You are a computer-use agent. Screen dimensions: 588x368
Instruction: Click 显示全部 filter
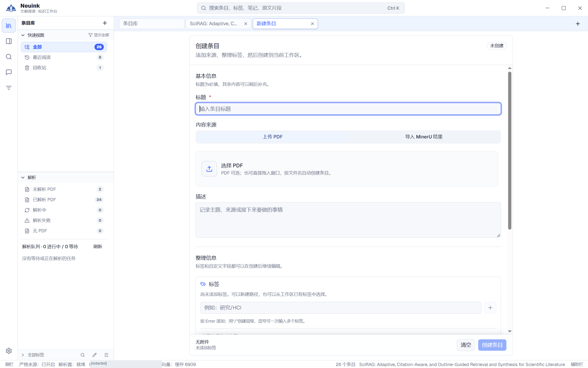(x=99, y=35)
